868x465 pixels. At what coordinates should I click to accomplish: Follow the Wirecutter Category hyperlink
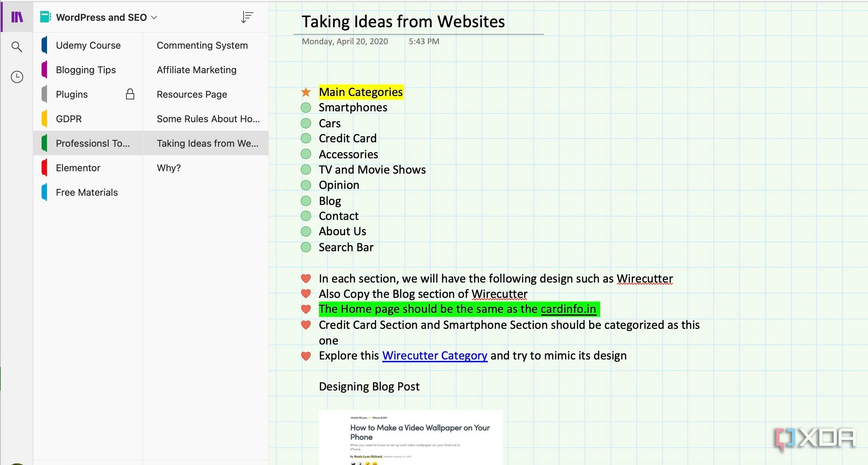(x=435, y=355)
